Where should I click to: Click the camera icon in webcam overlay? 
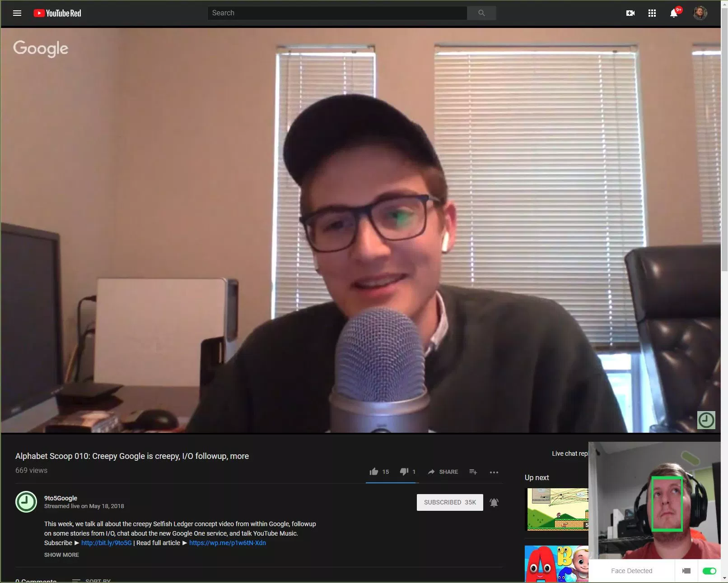pyautogui.click(x=686, y=571)
